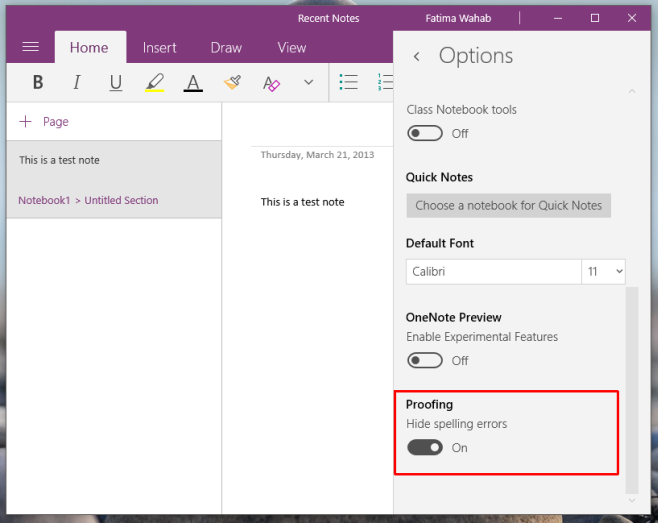
Task: Select the Format Painter brush
Action: (232, 82)
